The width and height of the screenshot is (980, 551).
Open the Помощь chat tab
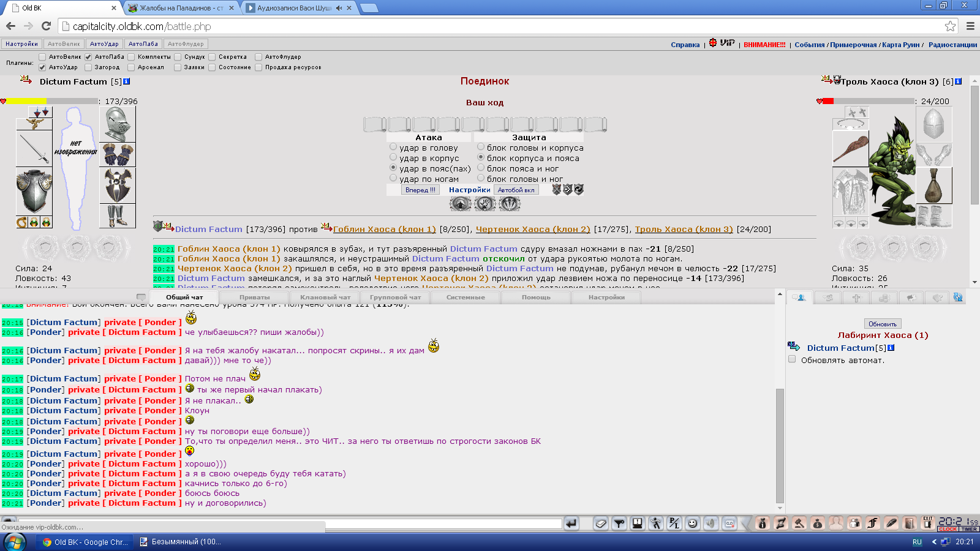click(x=536, y=297)
